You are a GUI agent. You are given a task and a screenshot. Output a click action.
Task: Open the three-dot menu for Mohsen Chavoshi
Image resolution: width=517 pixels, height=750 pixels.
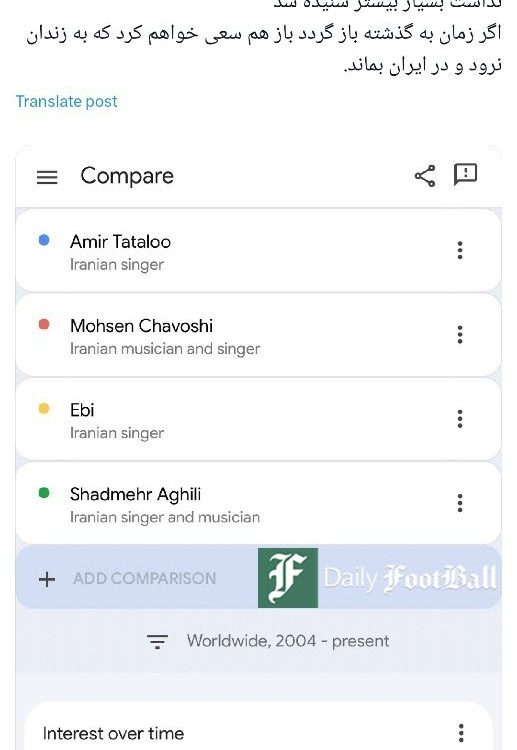tap(460, 334)
